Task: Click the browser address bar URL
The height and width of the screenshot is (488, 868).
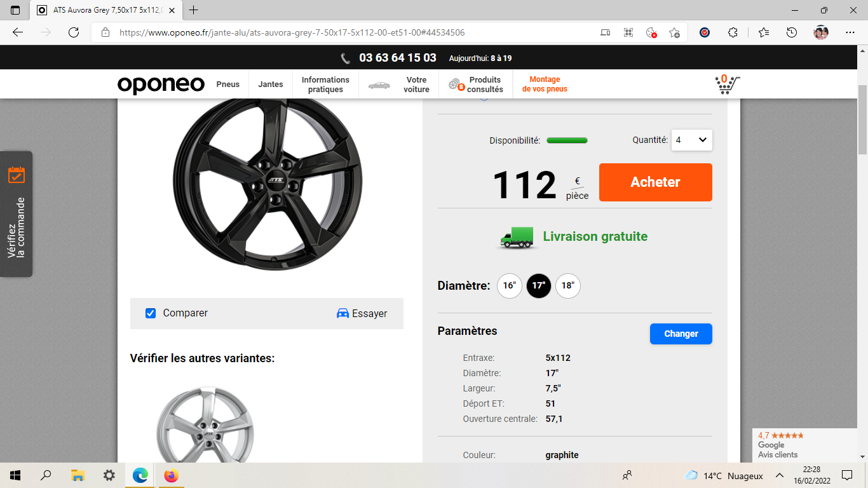Action: (292, 32)
